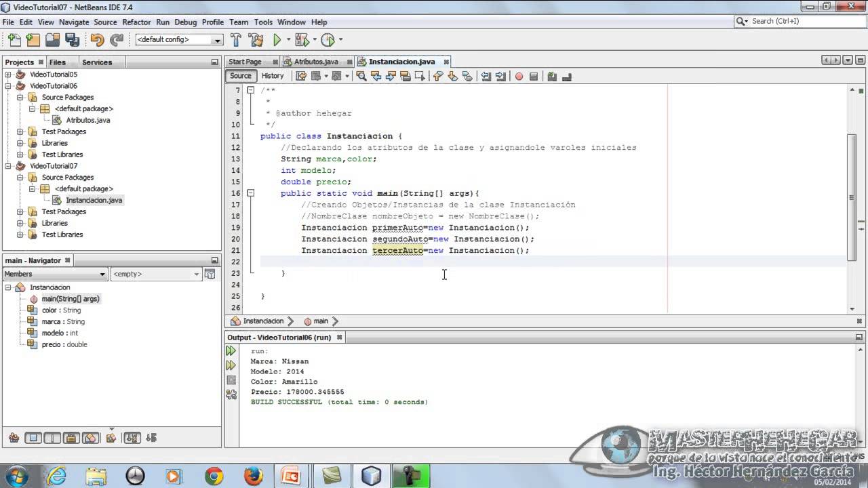Collapse the VideoTutorial07 project node

point(8,166)
